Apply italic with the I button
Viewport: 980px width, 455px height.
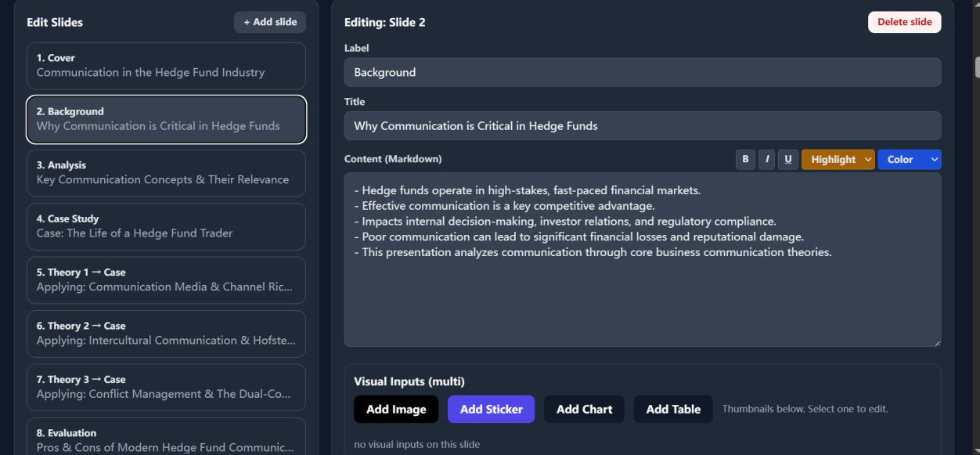pos(767,159)
